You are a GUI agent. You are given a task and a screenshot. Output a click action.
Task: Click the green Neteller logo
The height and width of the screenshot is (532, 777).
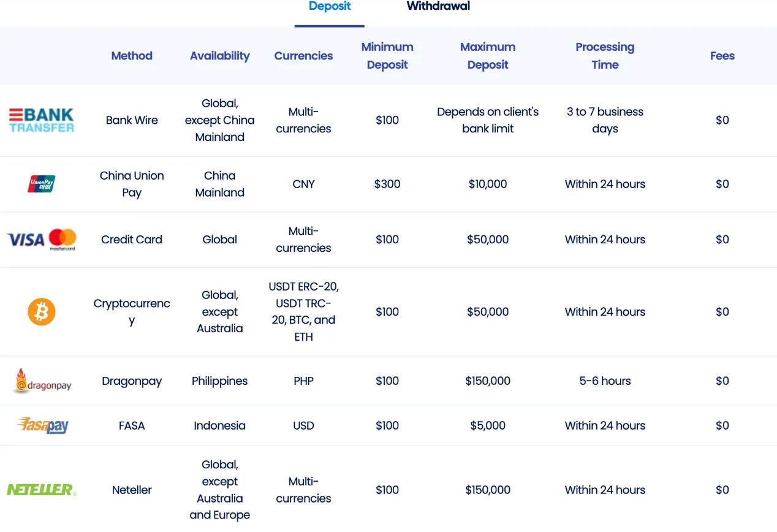tap(42, 490)
